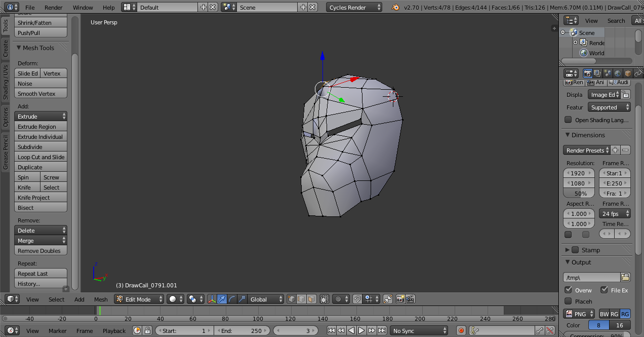The image size is (644, 337).
Task: Click the Knife Project button
Action: (41, 197)
